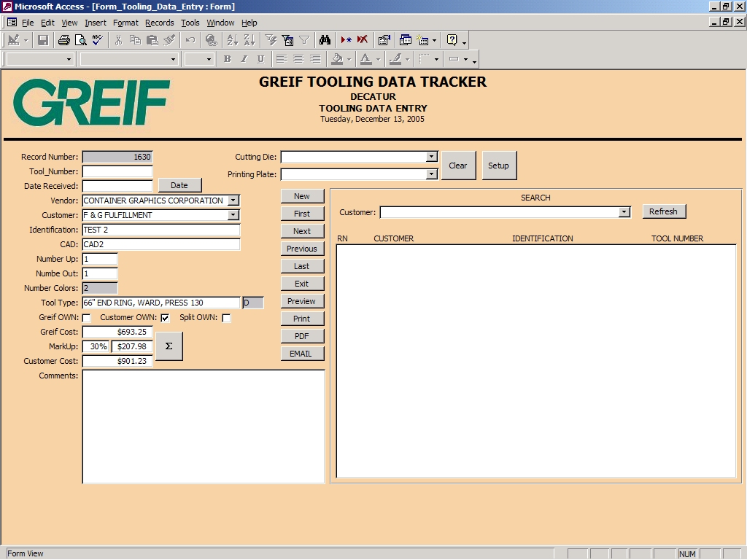The image size is (747, 560).
Task: Open the Tools menu
Action: tap(190, 23)
